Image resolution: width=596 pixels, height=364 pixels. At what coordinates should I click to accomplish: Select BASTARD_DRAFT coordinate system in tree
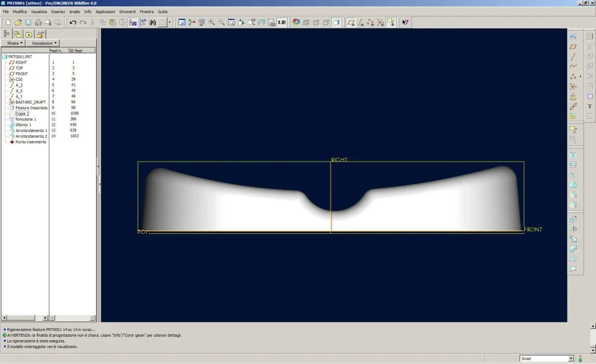30,102
